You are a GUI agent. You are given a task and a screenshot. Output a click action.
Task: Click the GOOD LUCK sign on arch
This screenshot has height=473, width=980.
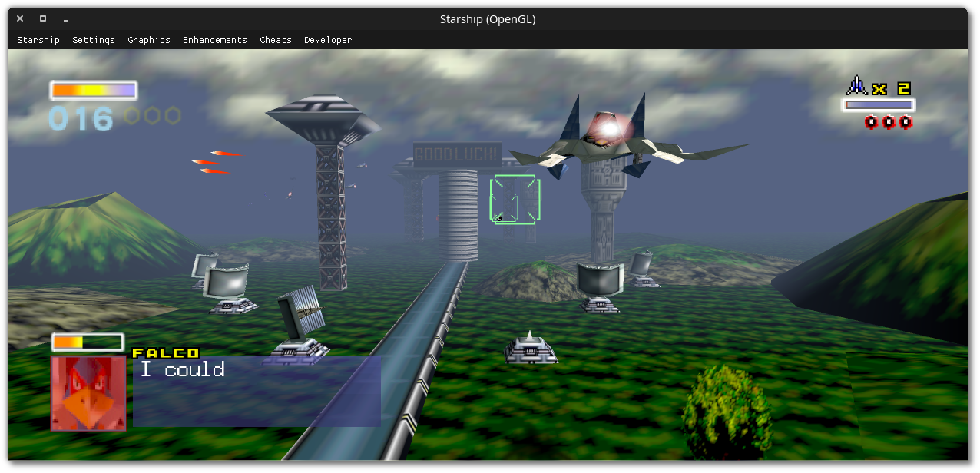pos(458,154)
